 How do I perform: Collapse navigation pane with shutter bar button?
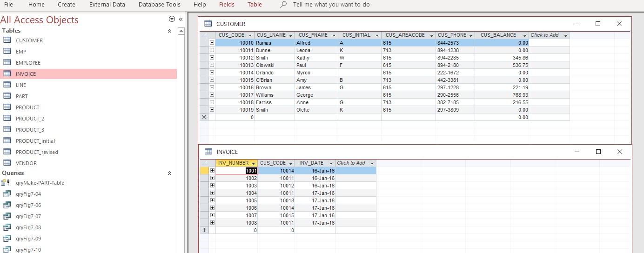click(181, 19)
